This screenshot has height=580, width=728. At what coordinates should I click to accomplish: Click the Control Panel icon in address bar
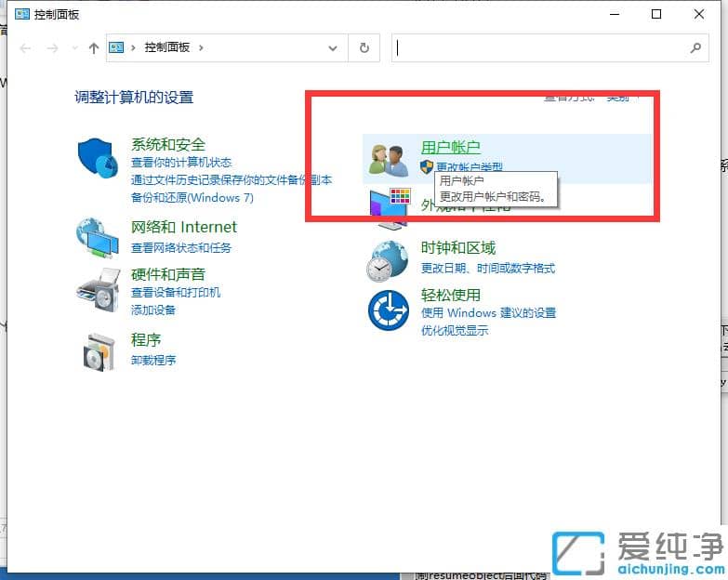tap(116, 47)
